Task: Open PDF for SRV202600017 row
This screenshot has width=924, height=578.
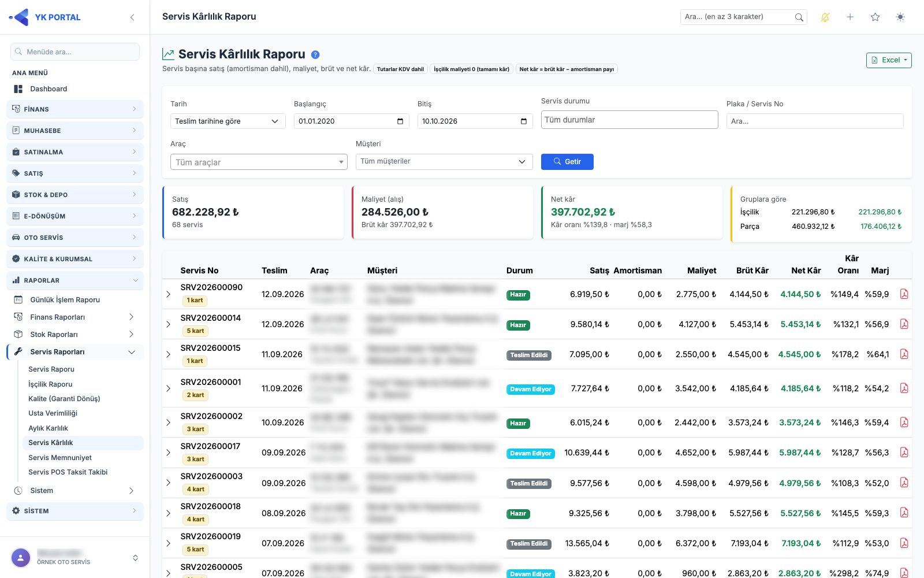Action: pyautogui.click(x=904, y=453)
